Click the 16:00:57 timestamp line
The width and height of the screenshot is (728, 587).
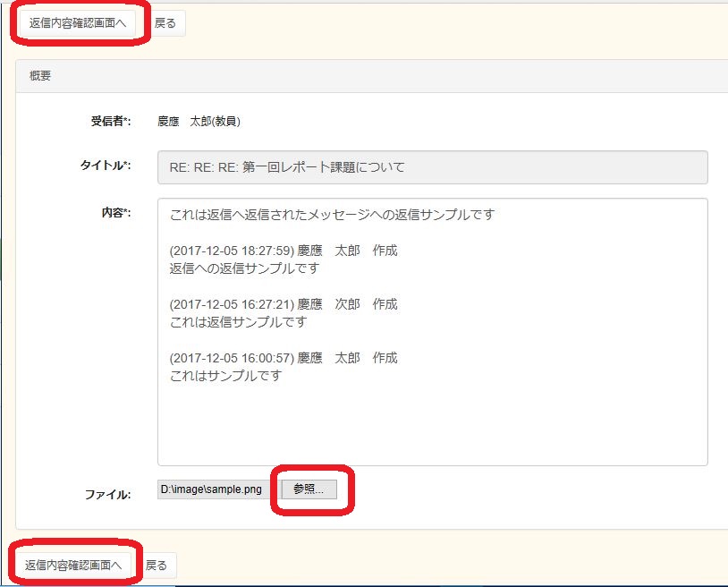coord(283,358)
